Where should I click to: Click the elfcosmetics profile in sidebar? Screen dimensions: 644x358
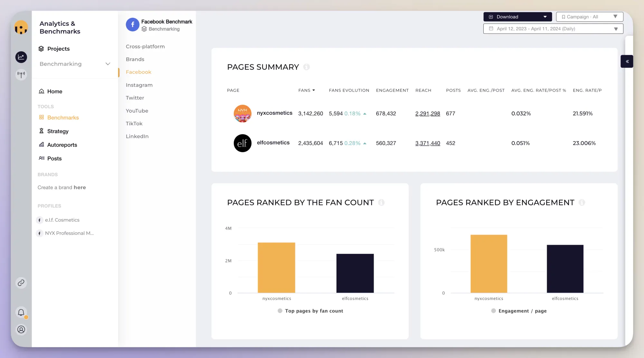(x=62, y=219)
